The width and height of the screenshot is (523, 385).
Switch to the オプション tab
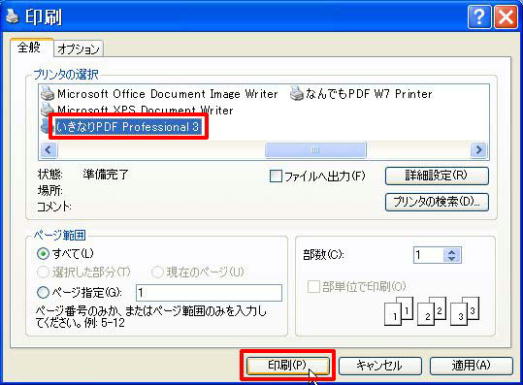78,49
